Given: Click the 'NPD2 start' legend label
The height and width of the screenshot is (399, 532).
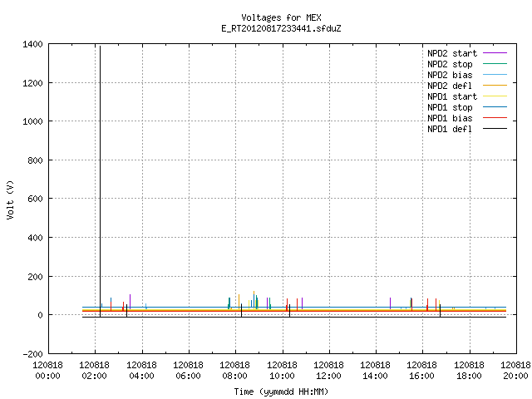Looking at the screenshot, I should 452,53.
